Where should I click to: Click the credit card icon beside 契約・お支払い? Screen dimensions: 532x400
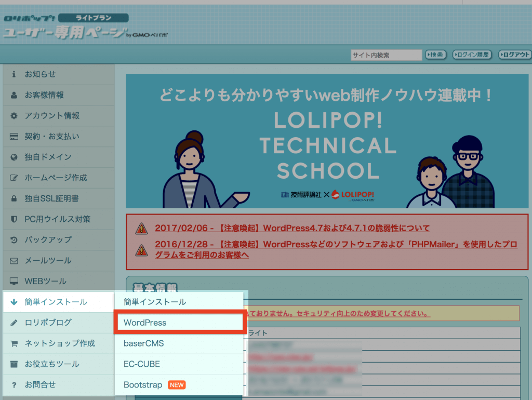14,137
